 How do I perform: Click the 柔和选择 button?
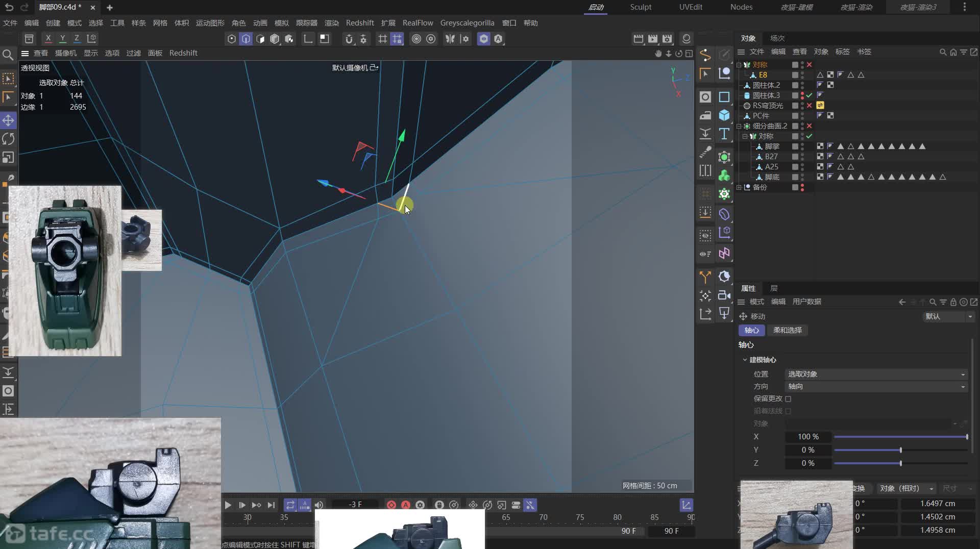(787, 330)
